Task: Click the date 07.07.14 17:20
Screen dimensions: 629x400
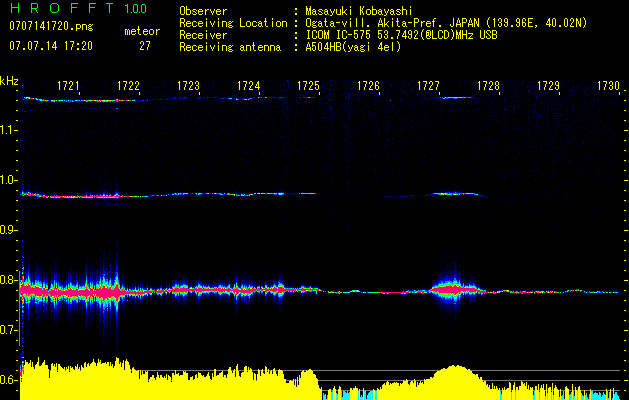Action: (x=51, y=46)
